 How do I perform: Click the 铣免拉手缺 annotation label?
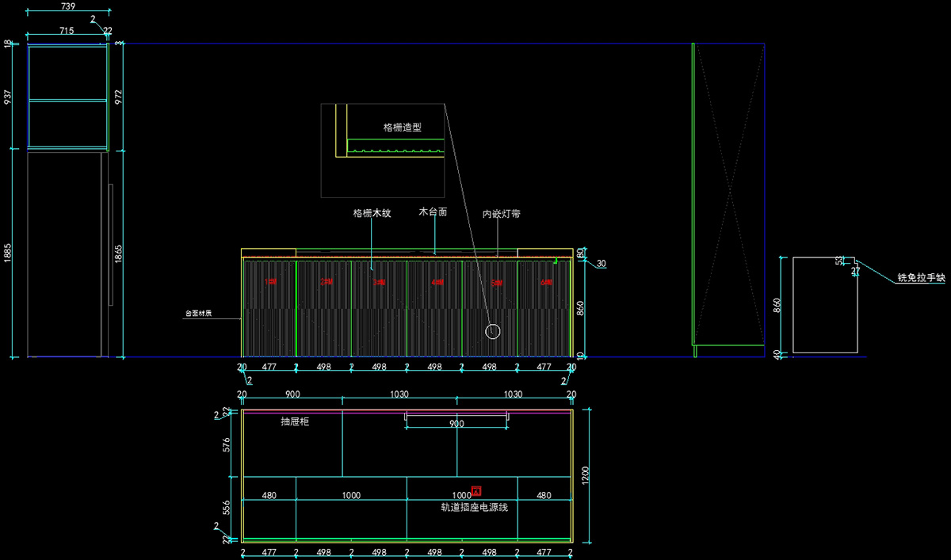[x=921, y=277]
